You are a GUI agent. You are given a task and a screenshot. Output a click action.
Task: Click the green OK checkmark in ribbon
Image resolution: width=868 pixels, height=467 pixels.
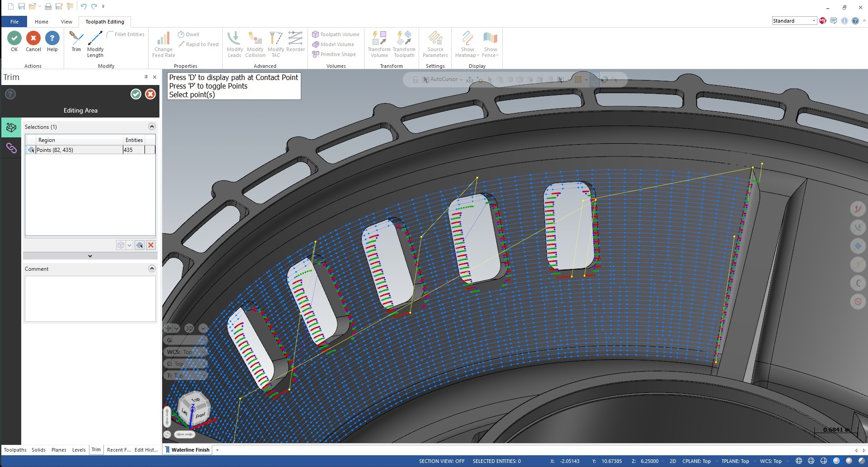tap(14, 38)
